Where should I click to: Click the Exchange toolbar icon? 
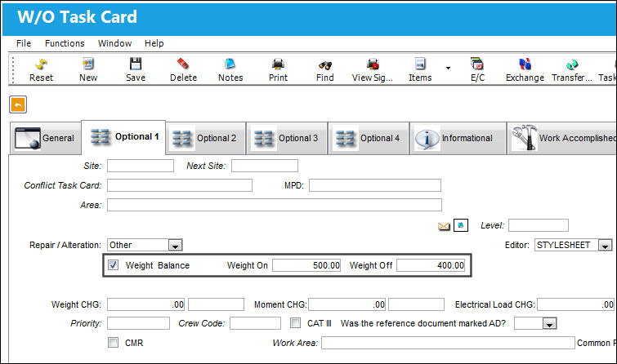click(x=525, y=64)
